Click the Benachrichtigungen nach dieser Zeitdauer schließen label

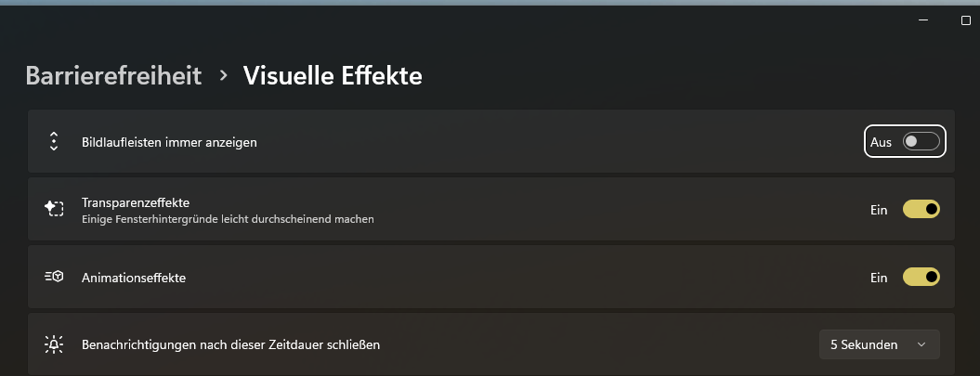231,344
